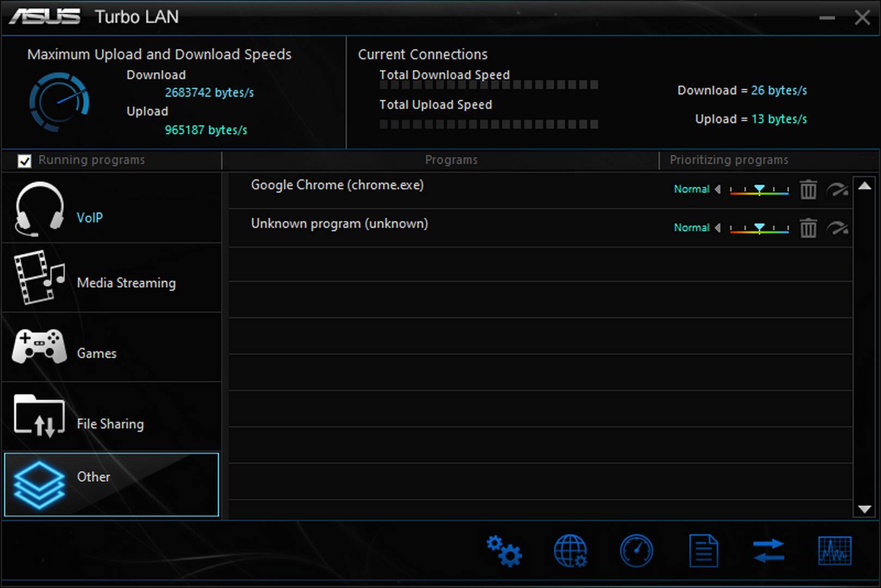Delete Google Chrome entry with trash icon

tap(808, 189)
